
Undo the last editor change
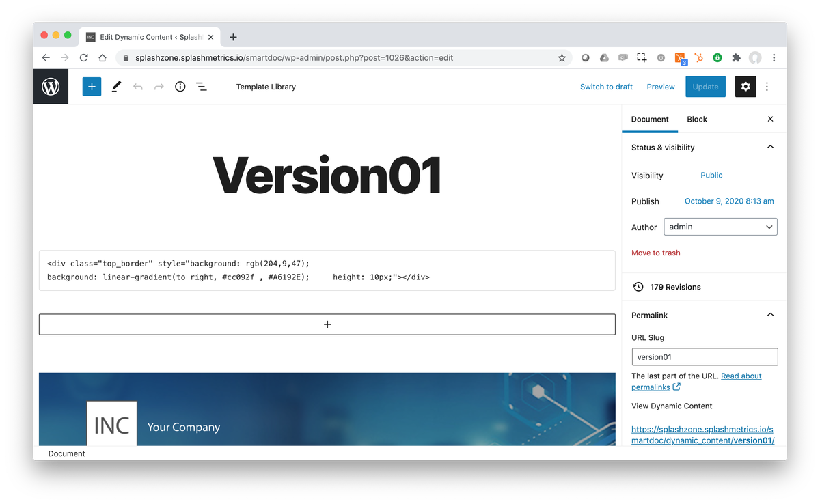click(x=137, y=87)
